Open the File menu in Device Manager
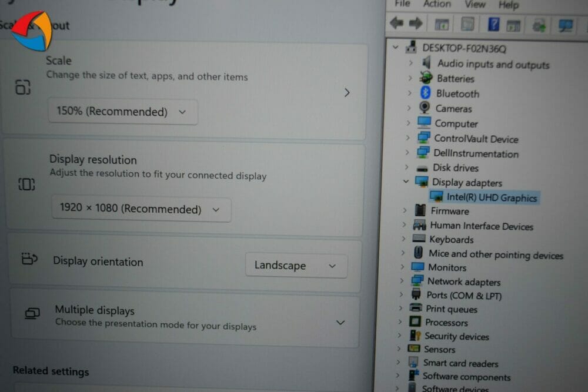 [x=402, y=4]
